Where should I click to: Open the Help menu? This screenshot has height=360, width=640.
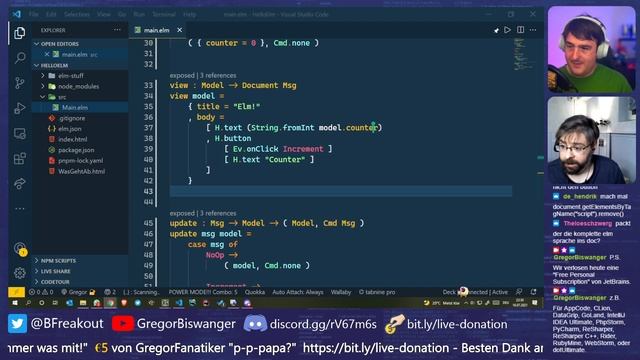(189, 14)
